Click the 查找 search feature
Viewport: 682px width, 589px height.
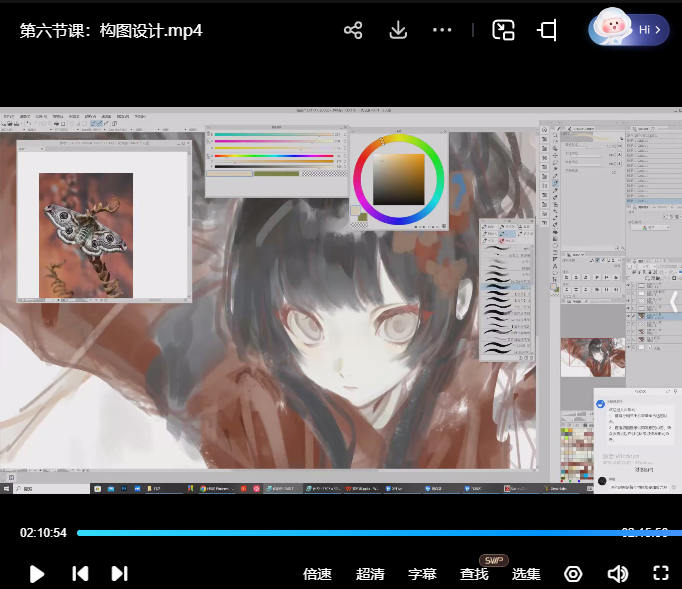[474, 574]
